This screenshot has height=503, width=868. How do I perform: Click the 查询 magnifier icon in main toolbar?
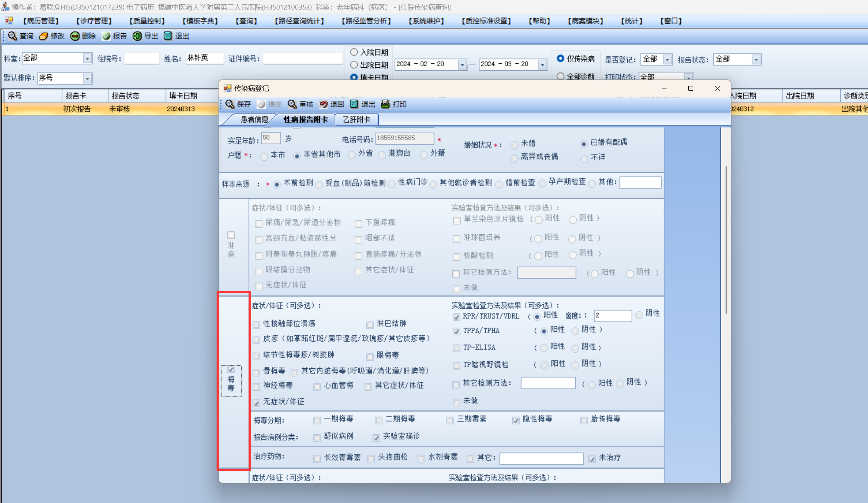click(13, 36)
